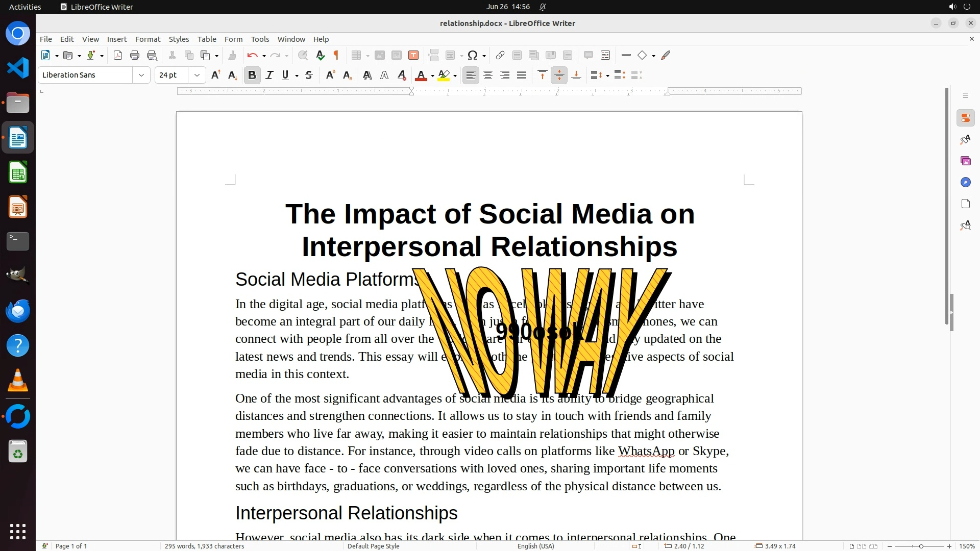Open the Sidebar Gallery panel icon

tap(965, 161)
